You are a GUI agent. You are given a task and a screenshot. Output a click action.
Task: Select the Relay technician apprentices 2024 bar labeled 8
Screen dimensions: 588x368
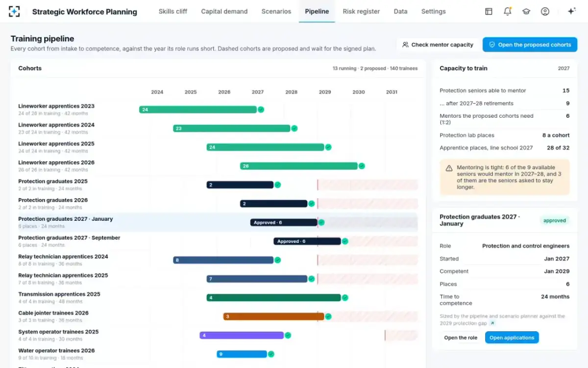[223, 260]
